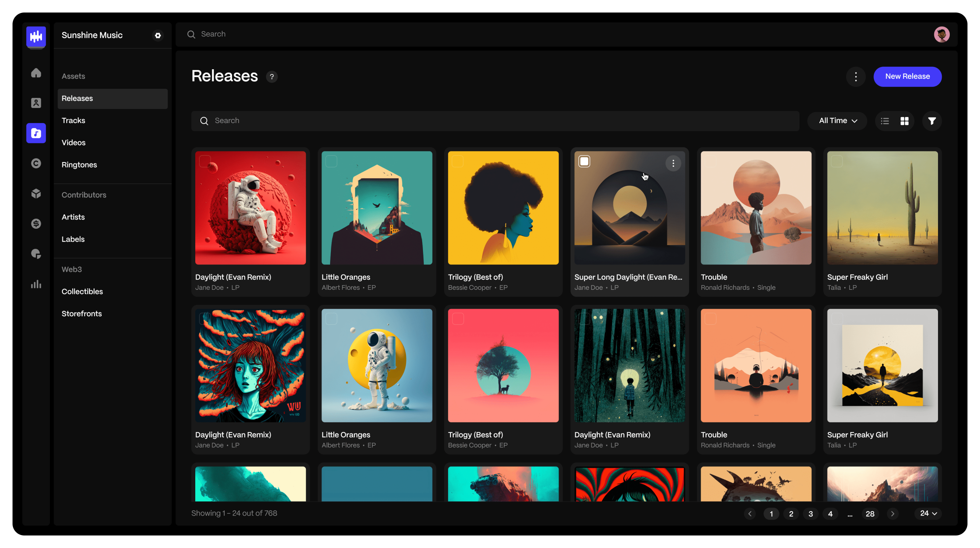Image resolution: width=980 pixels, height=548 pixels.
Task: Click the help question mark beside Releases
Action: 272,77
